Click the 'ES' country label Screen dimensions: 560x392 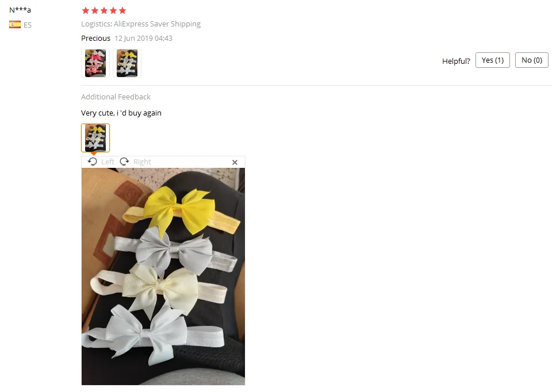point(28,25)
